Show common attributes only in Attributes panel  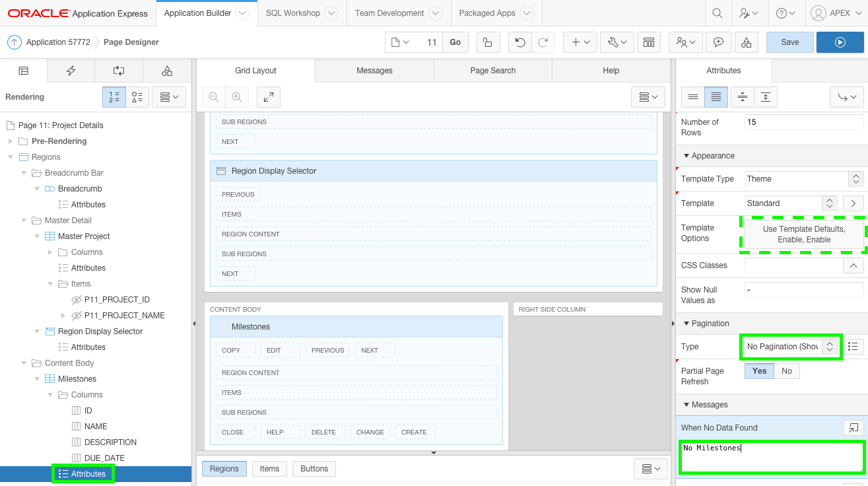pyautogui.click(x=692, y=96)
